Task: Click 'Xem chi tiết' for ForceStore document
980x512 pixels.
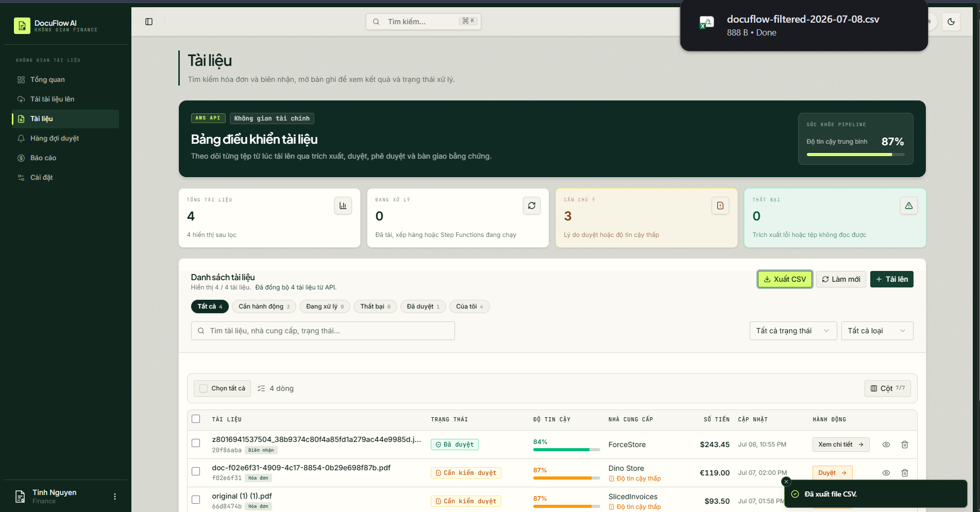Action: (x=841, y=445)
